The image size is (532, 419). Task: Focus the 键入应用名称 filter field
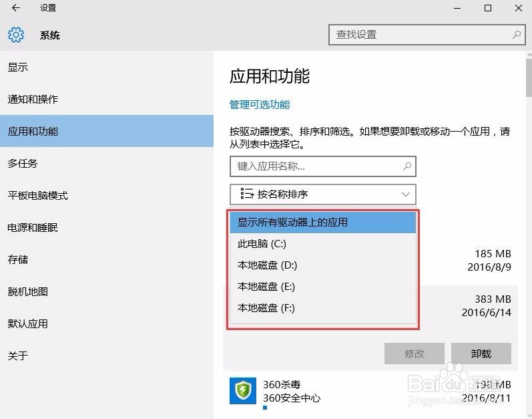(x=322, y=166)
